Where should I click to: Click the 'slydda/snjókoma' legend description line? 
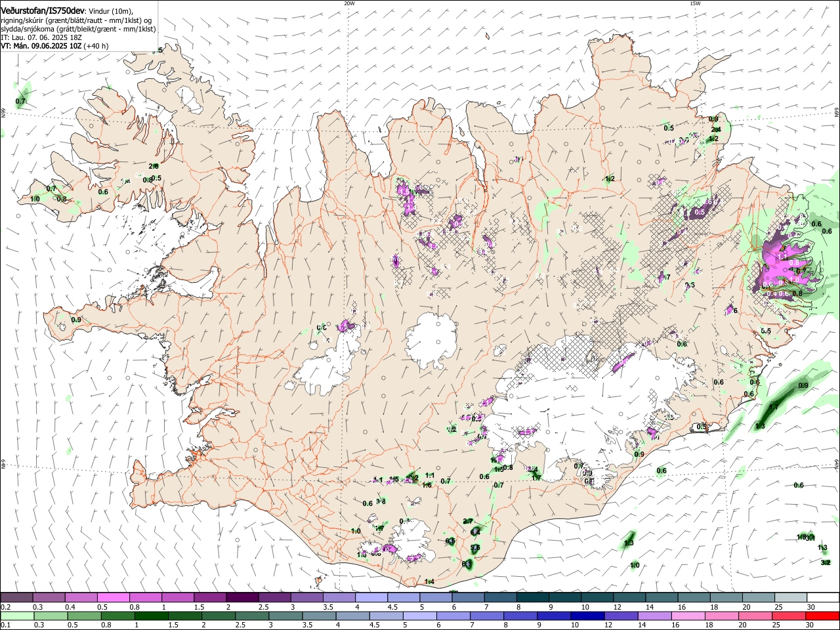click(78, 29)
